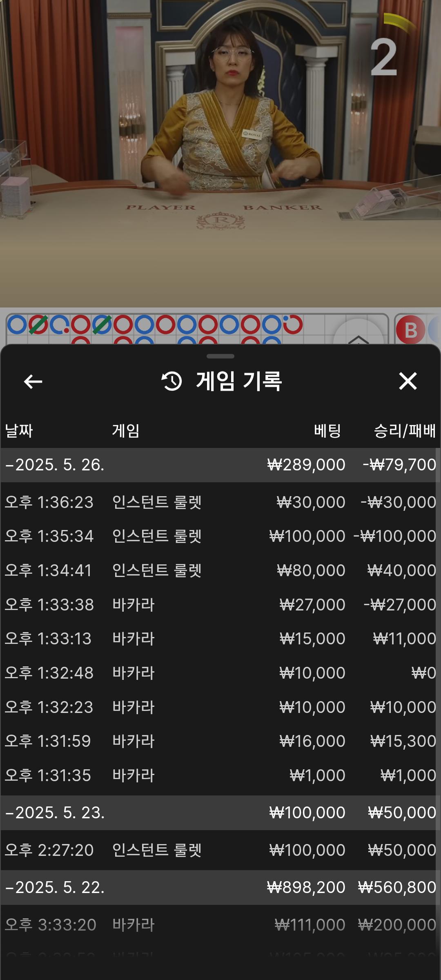This screenshot has width=441, height=980.
Task: Open the 1:33:38 baccarat record
Action: 220,605
